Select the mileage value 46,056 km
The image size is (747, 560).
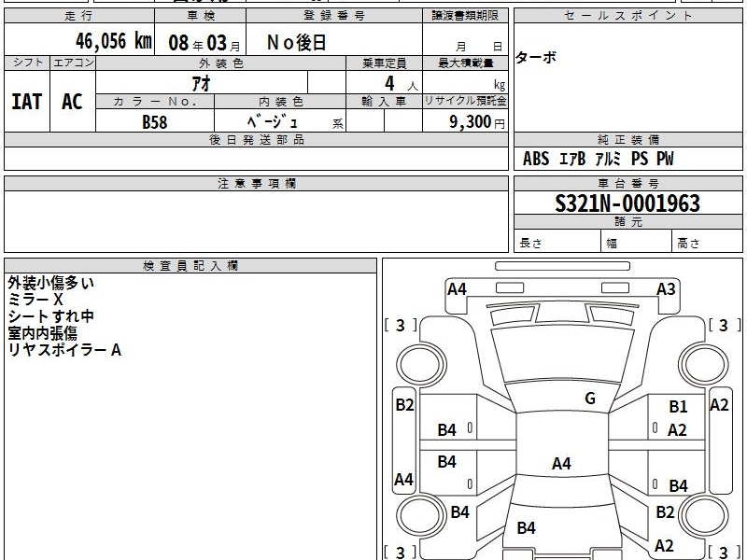pos(114,41)
